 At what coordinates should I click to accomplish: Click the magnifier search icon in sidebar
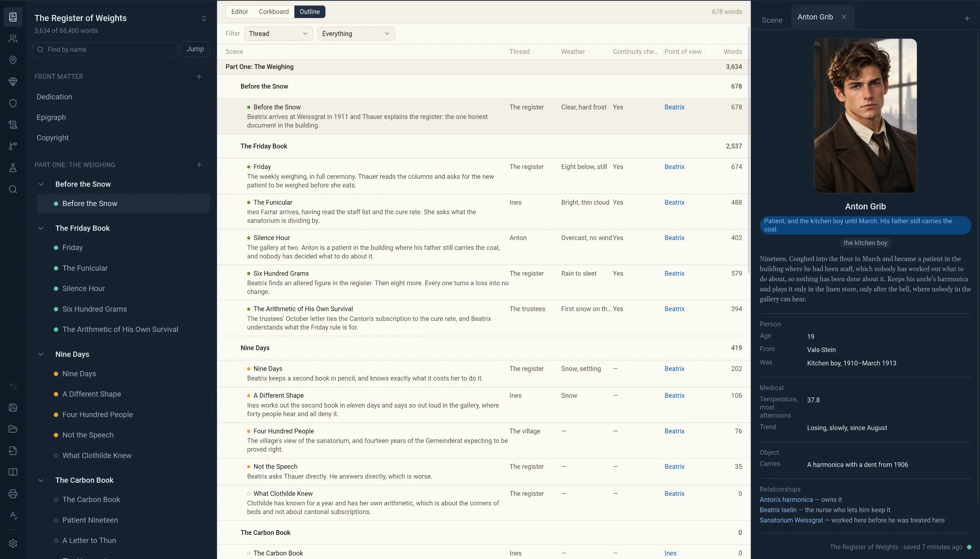click(13, 189)
